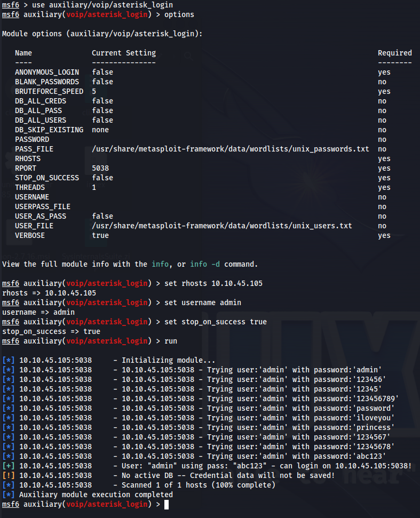This screenshot has width=420, height=518.
Task: Click the USER_FILE option name
Action: [x=34, y=225]
